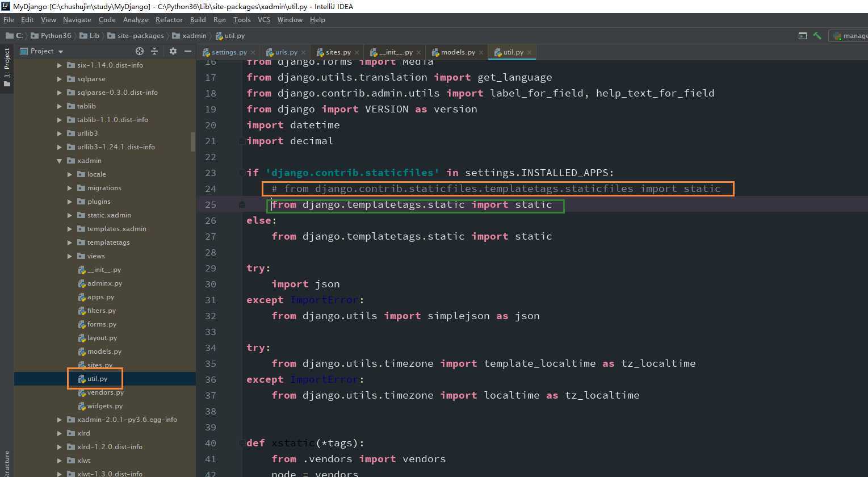The height and width of the screenshot is (477, 868).
Task: Close the urls.py editor tab
Action: tap(303, 52)
